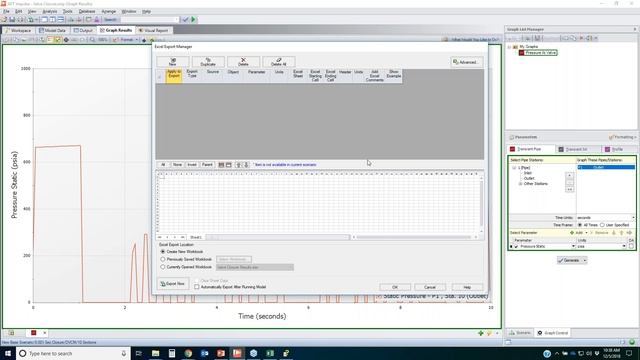Click the Delete export item button
The width and height of the screenshot is (640, 360).
243,62
